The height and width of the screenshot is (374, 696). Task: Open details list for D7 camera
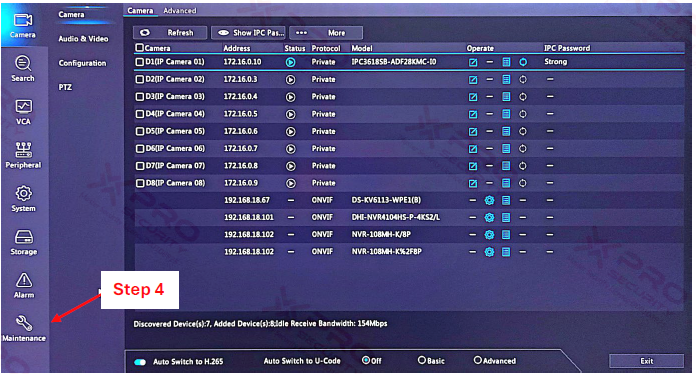(506, 166)
